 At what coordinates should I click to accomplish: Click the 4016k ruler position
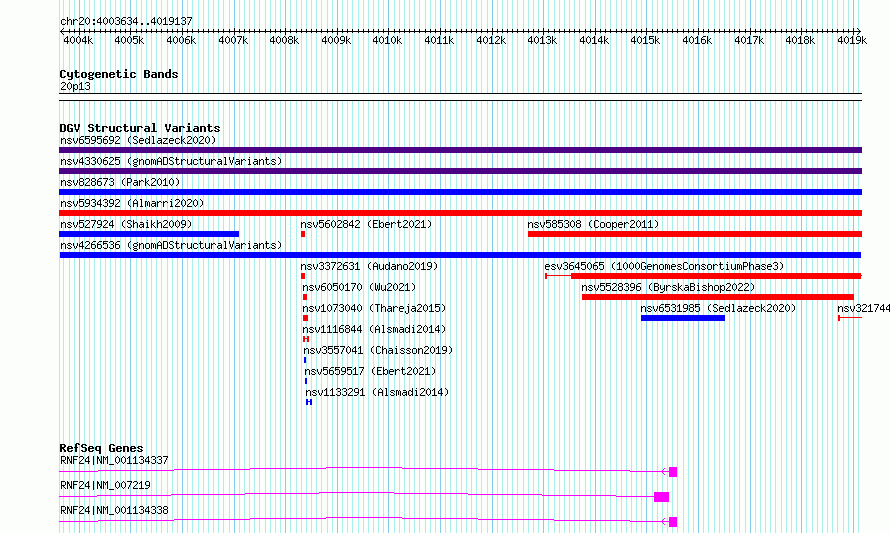(697, 40)
